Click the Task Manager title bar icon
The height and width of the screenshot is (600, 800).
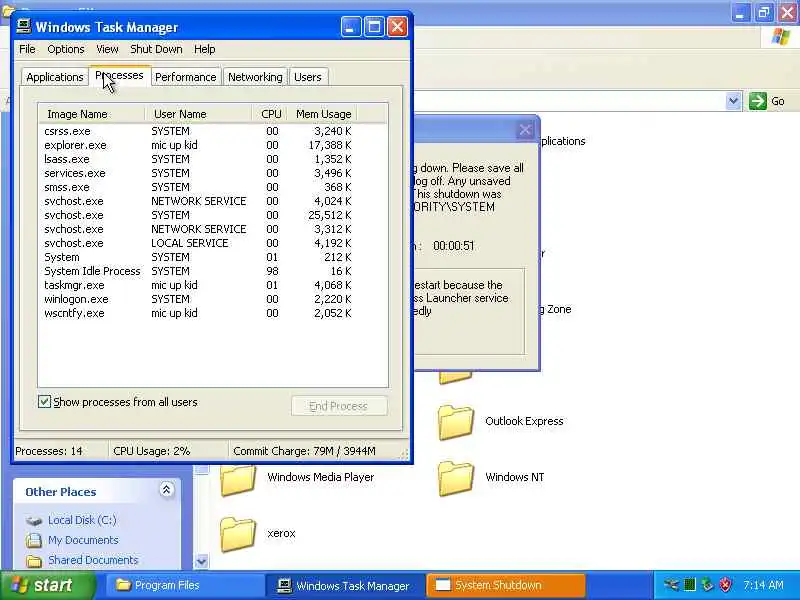(23, 27)
